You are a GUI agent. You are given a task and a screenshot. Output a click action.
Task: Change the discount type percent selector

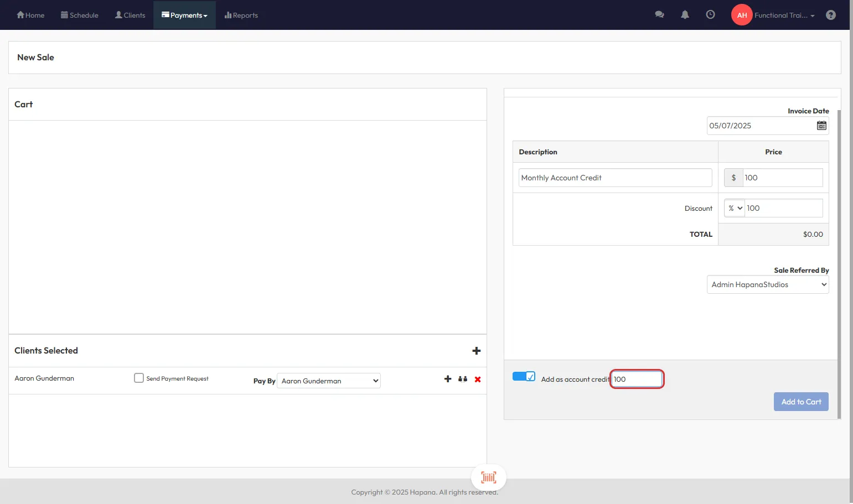[x=735, y=208]
